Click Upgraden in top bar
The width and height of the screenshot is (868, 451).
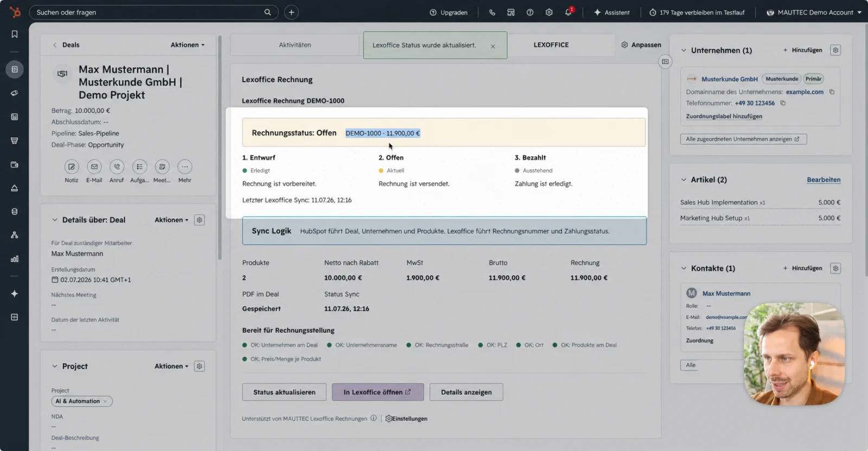pyautogui.click(x=449, y=12)
